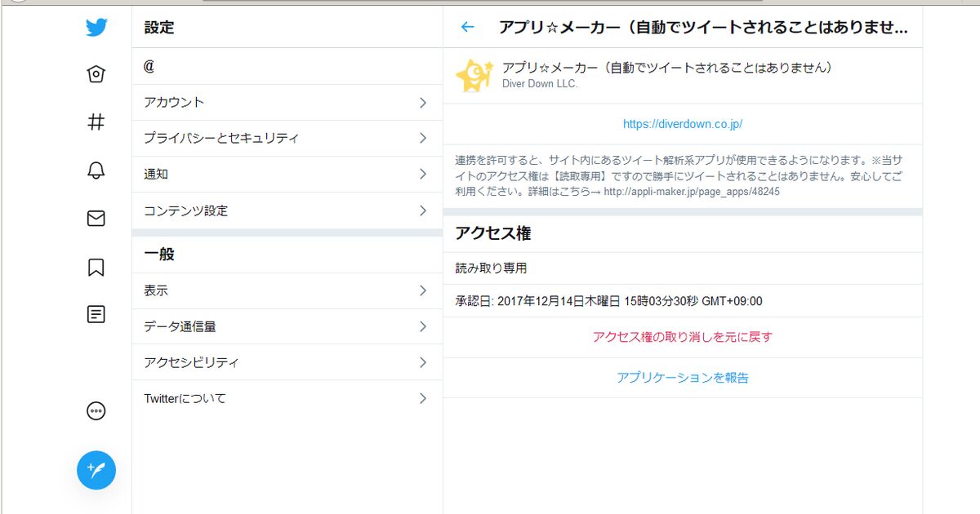This screenshot has width=980, height=514.
Task: Click the app name beside star icon
Action: click(666, 68)
